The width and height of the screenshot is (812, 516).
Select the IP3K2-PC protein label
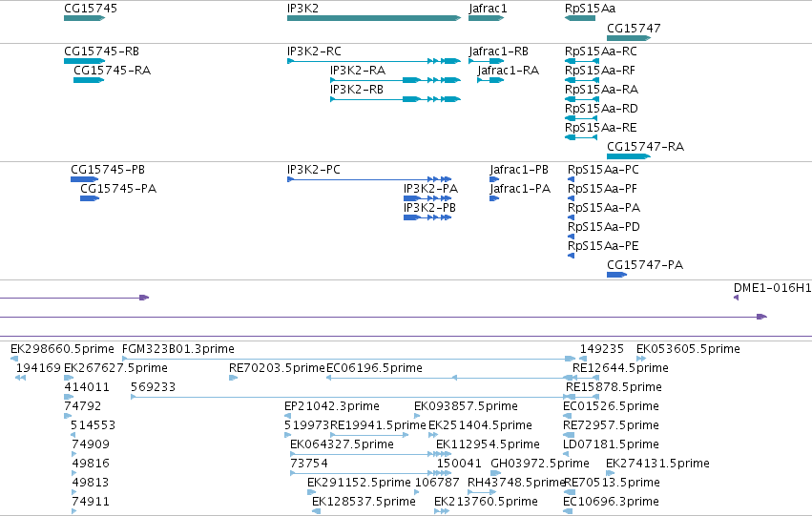(314, 170)
